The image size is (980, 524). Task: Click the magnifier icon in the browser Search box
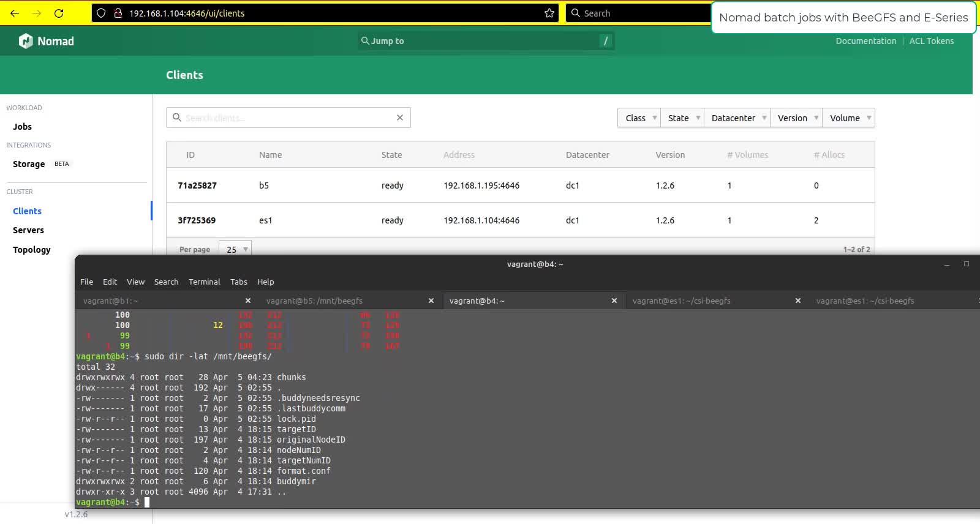click(x=575, y=13)
